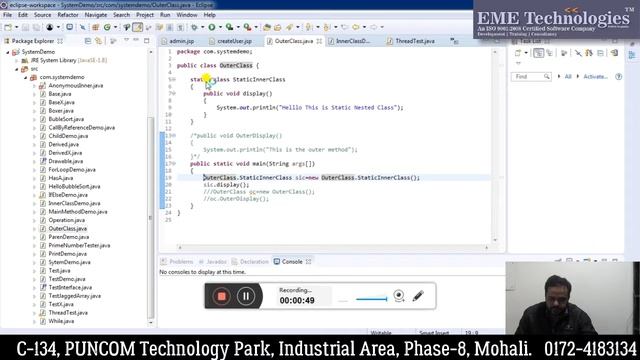Image resolution: width=640 pixels, height=360 pixels.
Task: Switch to the Problems tab
Action: [x=177, y=262]
